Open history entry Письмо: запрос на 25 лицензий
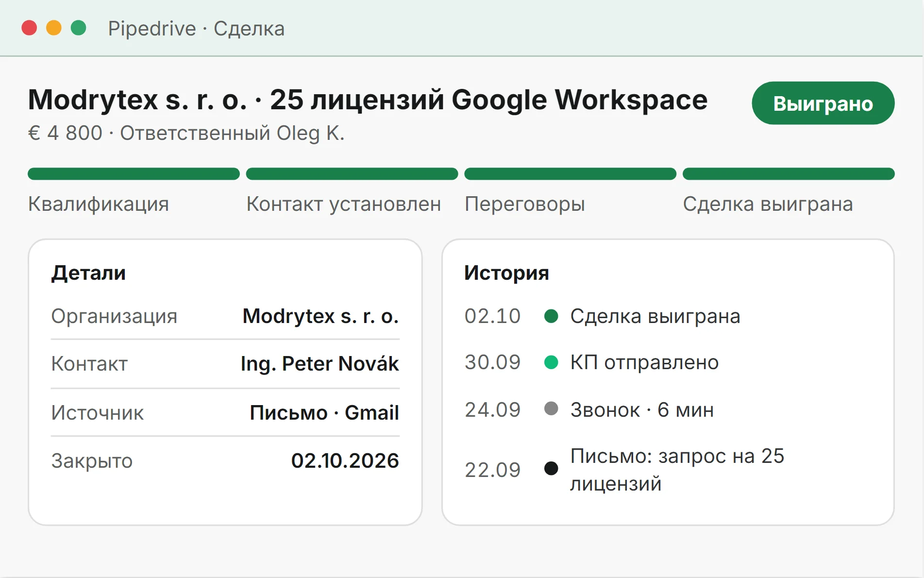The image size is (924, 578). [x=677, y=470]
